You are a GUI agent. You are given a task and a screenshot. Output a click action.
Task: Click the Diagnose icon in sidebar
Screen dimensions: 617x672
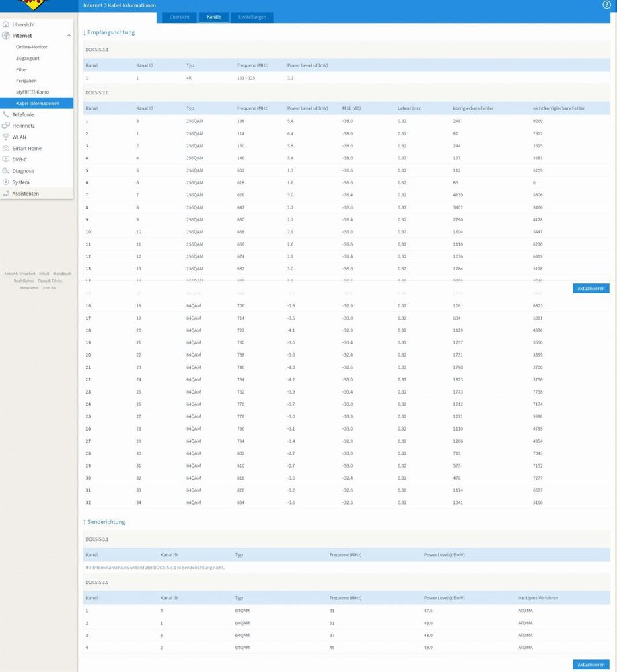6,171
